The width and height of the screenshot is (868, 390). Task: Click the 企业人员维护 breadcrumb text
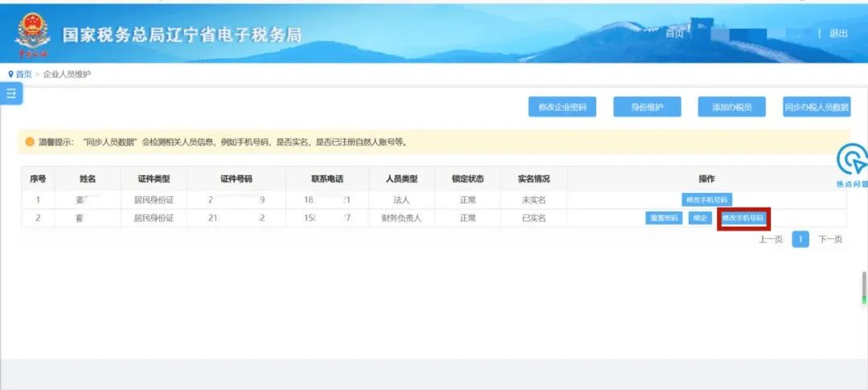point(67,74)
